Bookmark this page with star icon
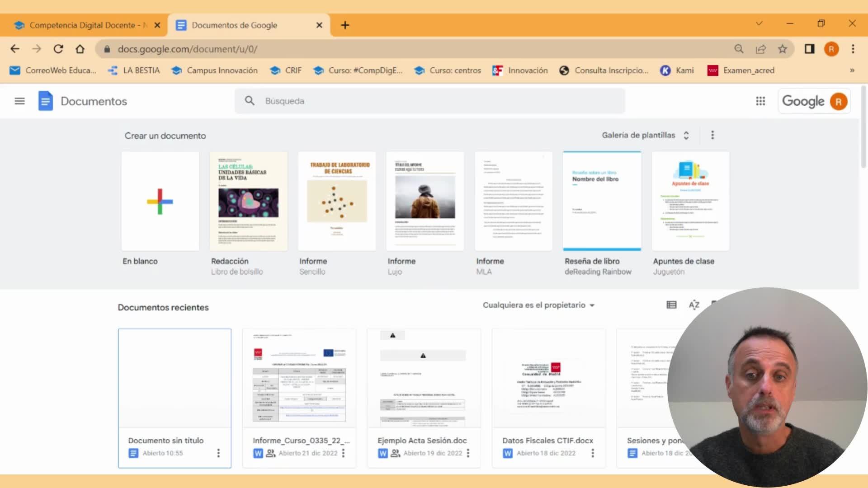This screenshot has width=868, height=488. (x=783, y=49)
